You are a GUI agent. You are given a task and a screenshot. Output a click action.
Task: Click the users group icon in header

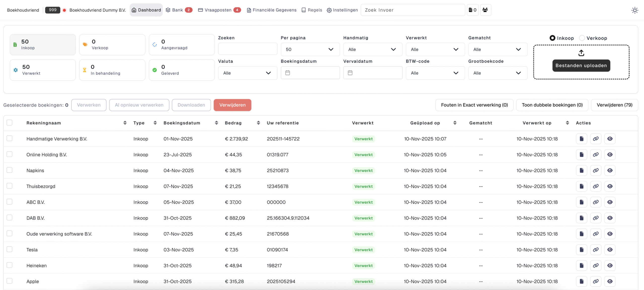pyautogui.click(x=485, y=10)
